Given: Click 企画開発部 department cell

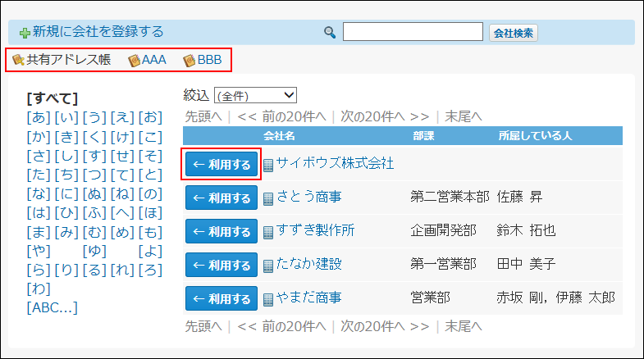Looking at the screenshot, I should pos(443,230).
